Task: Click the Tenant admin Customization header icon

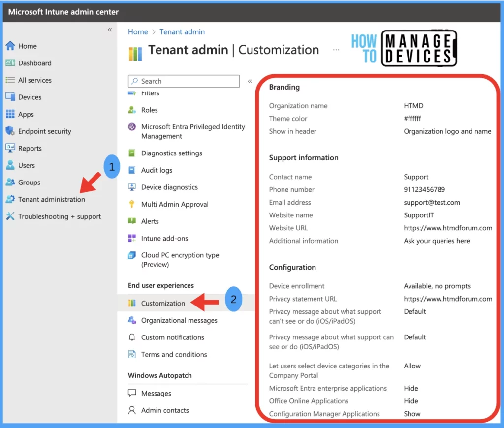Action: pyautogui.click(x=135, y=54)
